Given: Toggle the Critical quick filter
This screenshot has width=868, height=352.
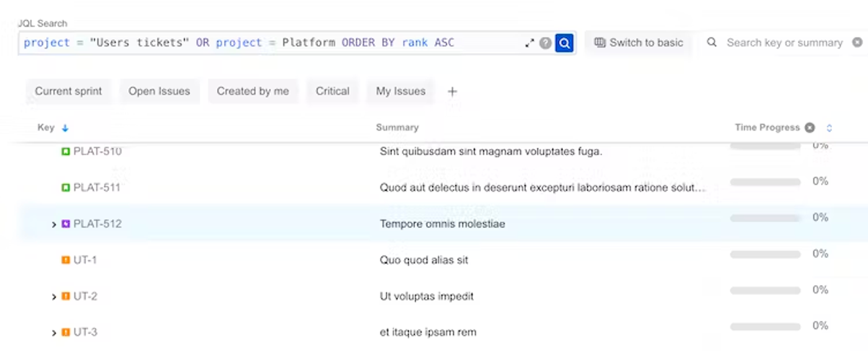Looking at the screenshot, I should (x=332, y=91).
